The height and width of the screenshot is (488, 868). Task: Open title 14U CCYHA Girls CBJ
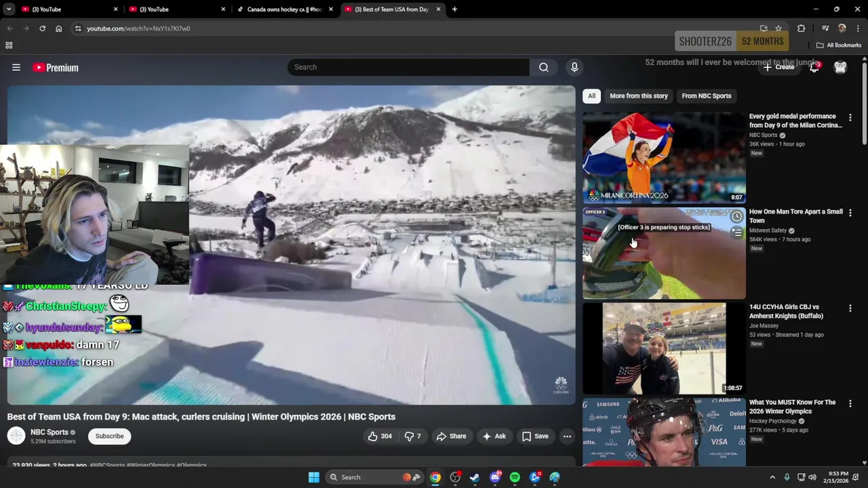(787, 311)
